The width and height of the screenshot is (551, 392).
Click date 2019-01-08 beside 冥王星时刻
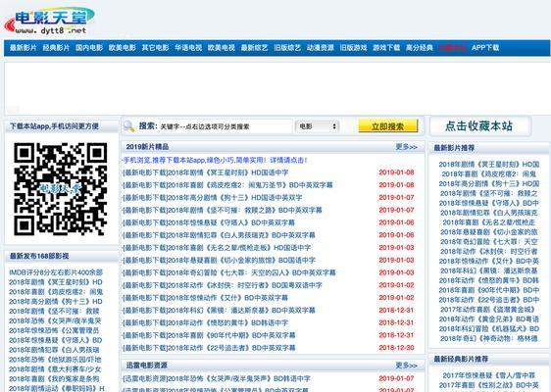[396, 172]
